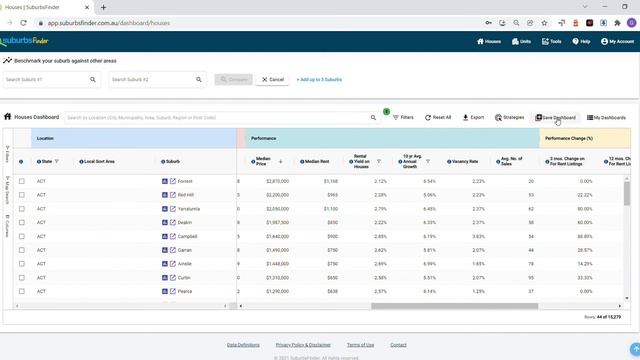Click info icon beside Avg. No. of Sales
The image size is (640, 360).
498,162
